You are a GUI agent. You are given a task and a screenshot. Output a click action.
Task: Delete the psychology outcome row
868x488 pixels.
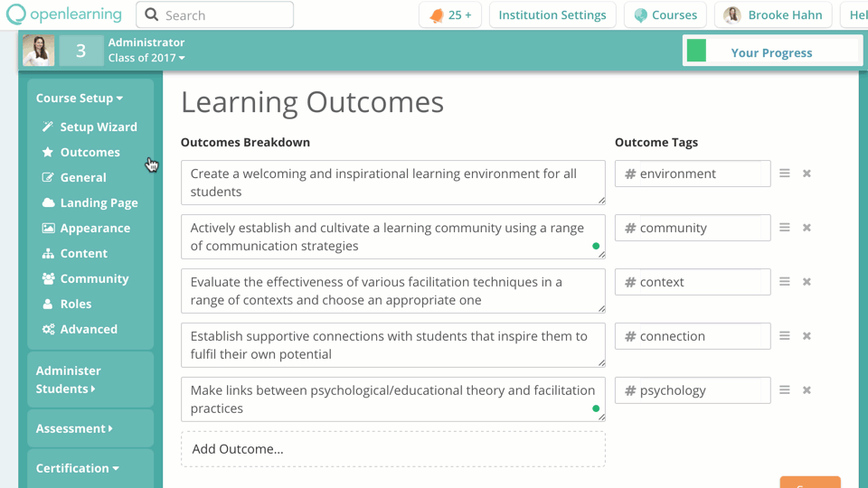(x=807, y=390)
